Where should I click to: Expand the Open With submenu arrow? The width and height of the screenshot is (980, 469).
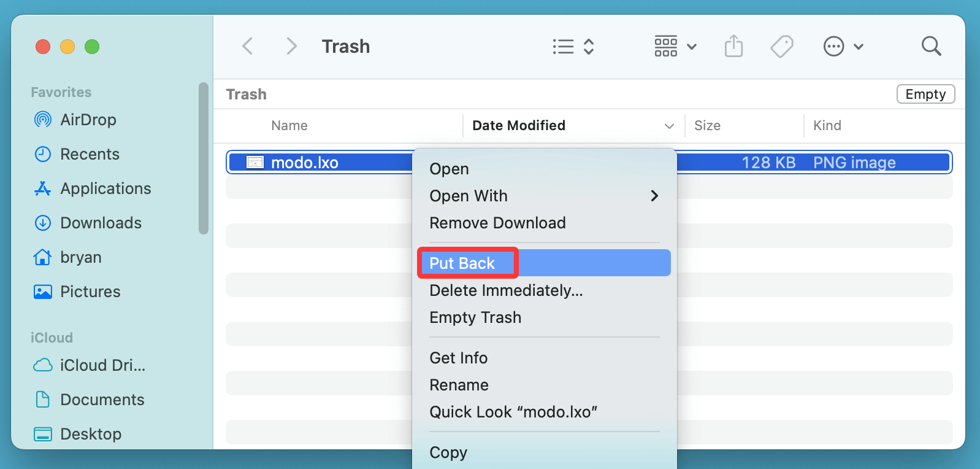(x=654, y=196)
